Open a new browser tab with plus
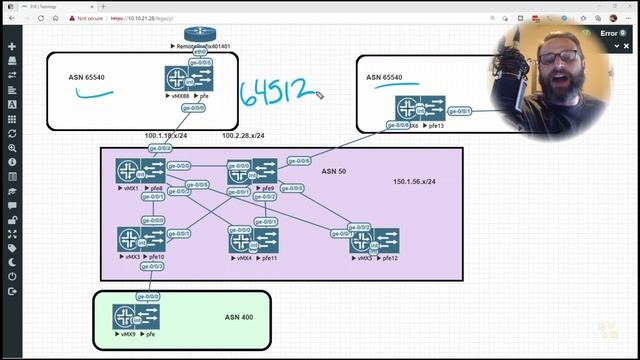 [x=103, y=7]
